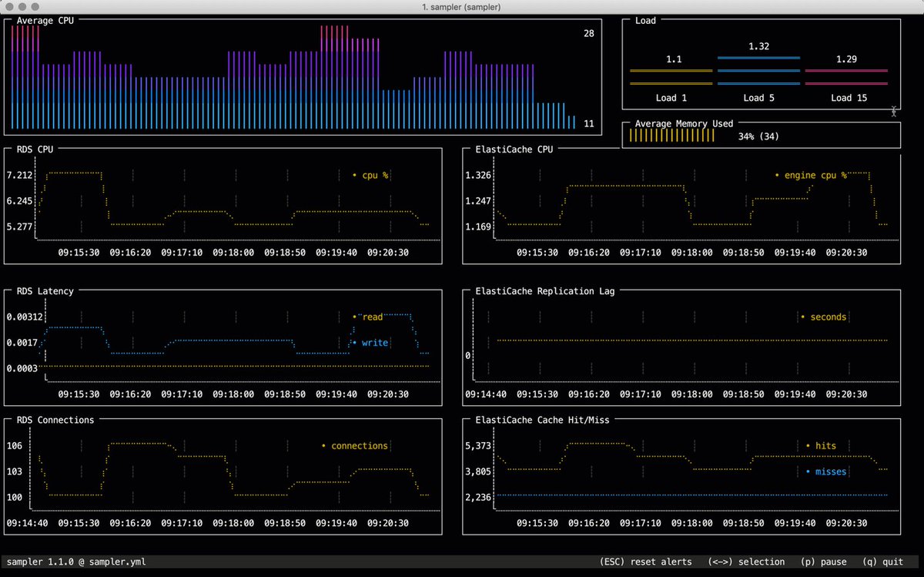Screen dimensions: 924x577
Task: Click the pink Load 15 bars
Action: tap(846, 77)
